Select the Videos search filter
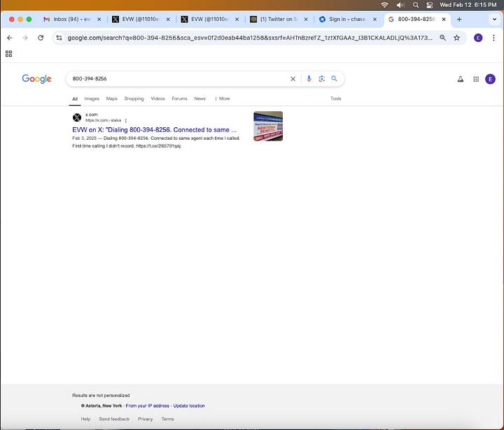Screen dimensions: 504x430 click(x=157, y=99)
